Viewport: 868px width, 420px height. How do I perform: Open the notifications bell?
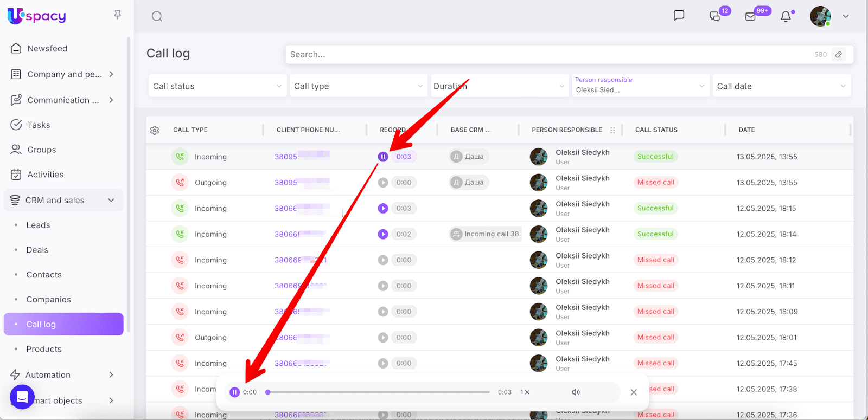click(x=786, y=16)
